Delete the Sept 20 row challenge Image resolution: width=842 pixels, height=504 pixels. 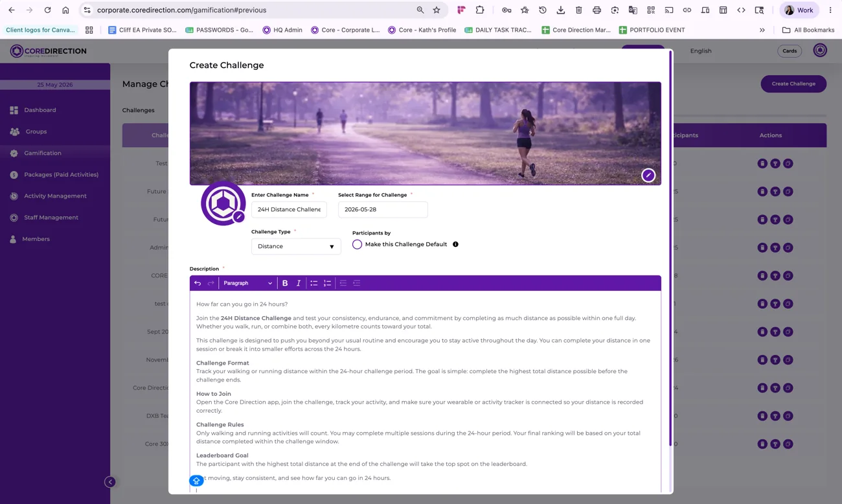[x=762, y=332]
